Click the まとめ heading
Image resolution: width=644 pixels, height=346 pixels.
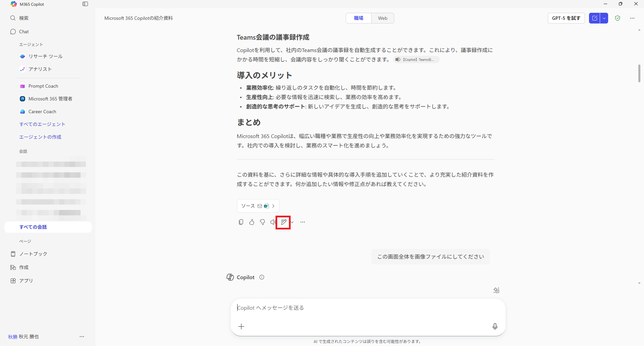click(249, 122)
